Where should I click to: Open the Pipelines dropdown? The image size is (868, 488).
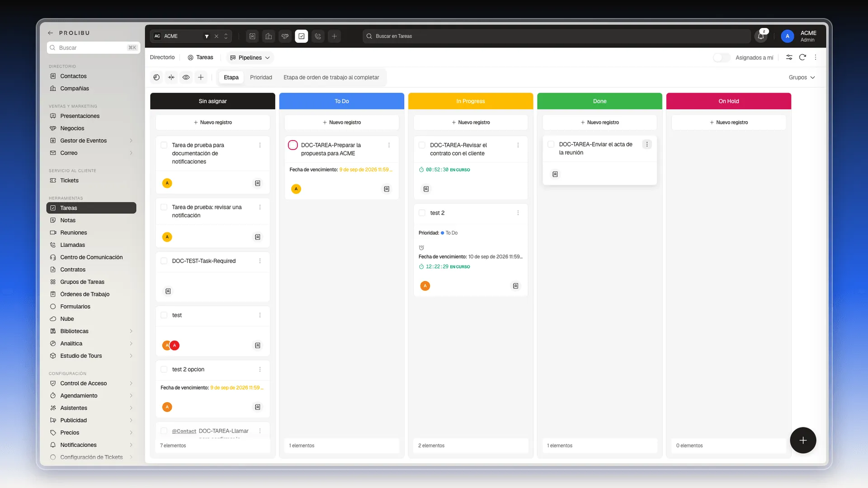coord(250,57)
